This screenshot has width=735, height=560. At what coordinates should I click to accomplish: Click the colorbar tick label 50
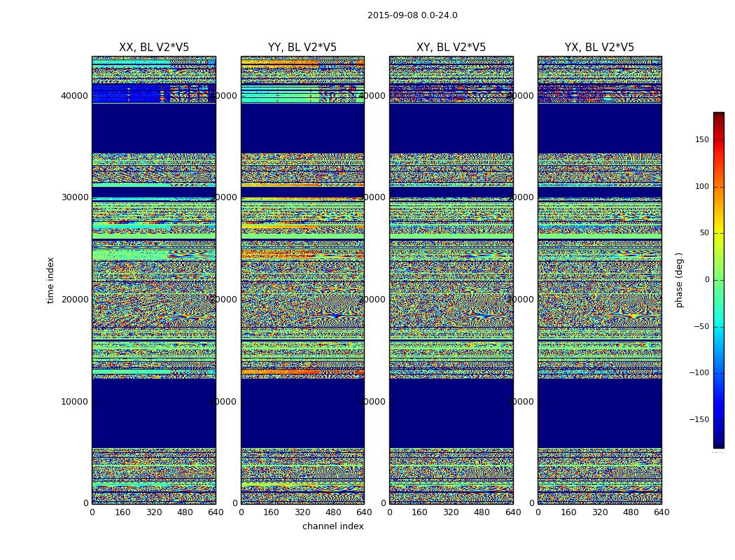(x=704, y=233)
